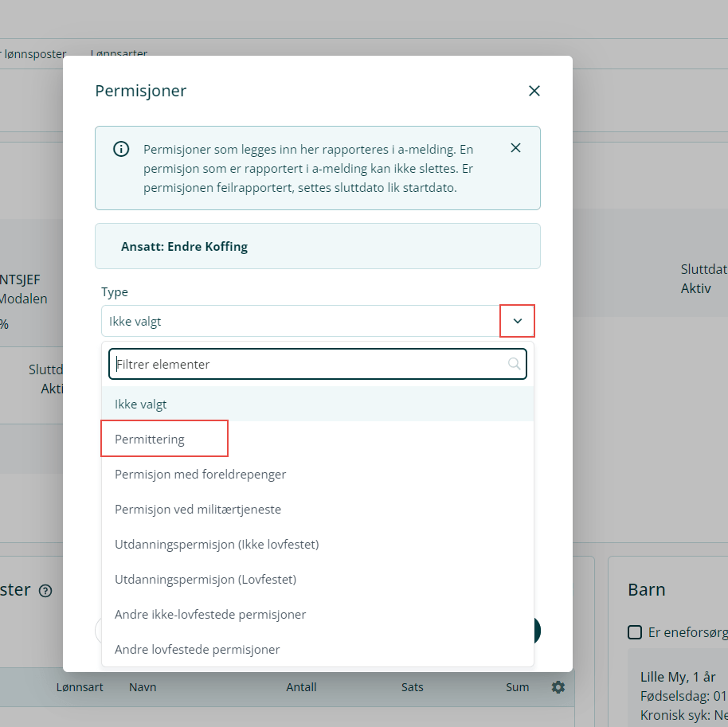
Task: Close the Permisjoner dialog with X
Action: pyautogui.click(x=534, y=91)
